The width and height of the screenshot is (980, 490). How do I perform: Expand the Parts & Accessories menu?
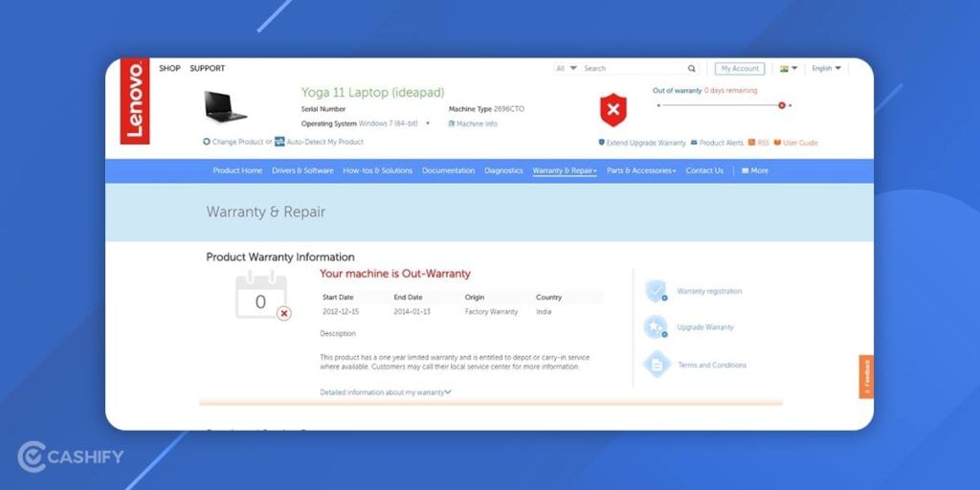[x=641, y=170]
